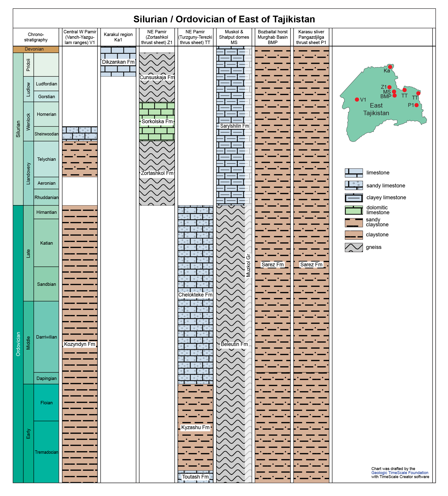
Task: Select the Telychian stage cell
Action: tap(46, 159)
